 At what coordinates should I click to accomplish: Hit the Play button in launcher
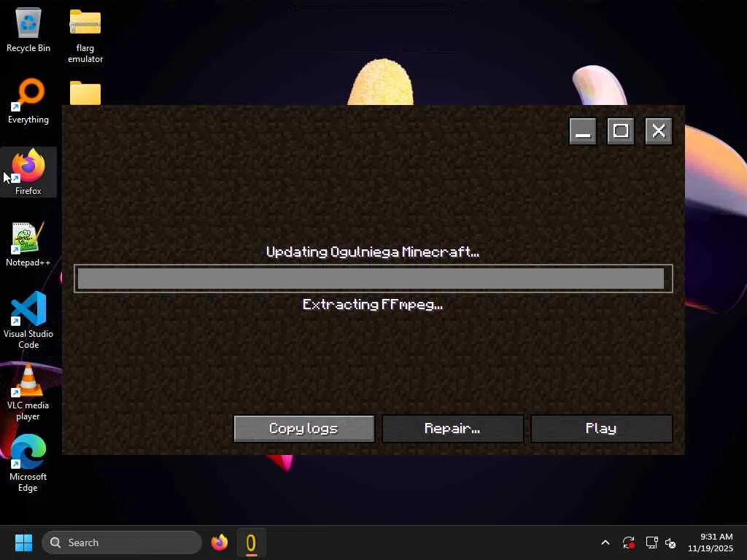601,429
